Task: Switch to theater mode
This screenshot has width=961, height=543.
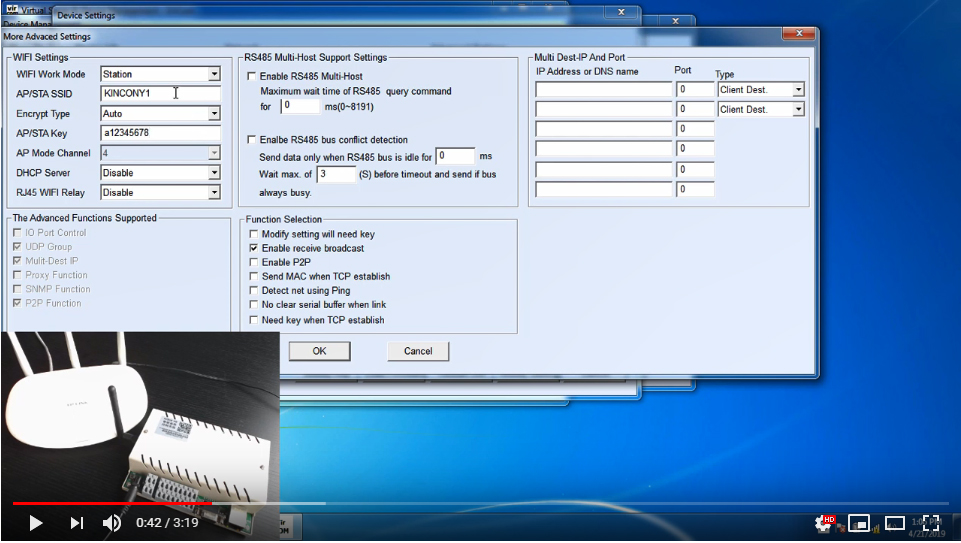Action: click(895, 523)
